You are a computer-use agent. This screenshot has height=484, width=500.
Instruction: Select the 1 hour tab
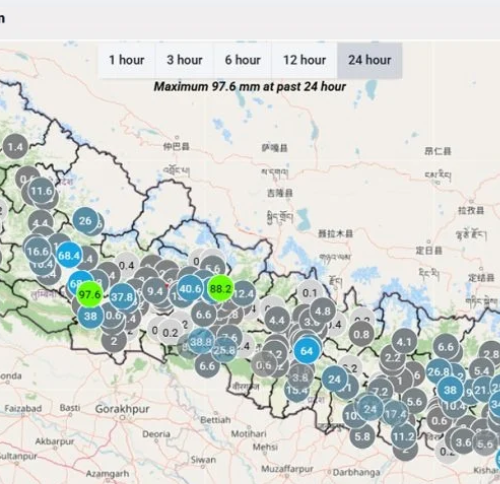[x=127, y=60]
